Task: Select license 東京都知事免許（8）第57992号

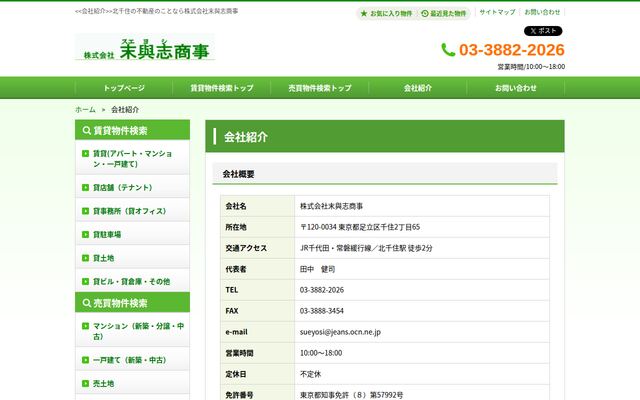Action: click(x=351, y=395)
